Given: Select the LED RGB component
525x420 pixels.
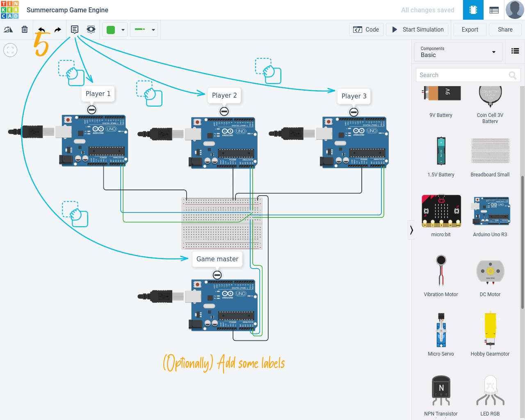Looking at the screenshot, I should (x=490, y=395).
